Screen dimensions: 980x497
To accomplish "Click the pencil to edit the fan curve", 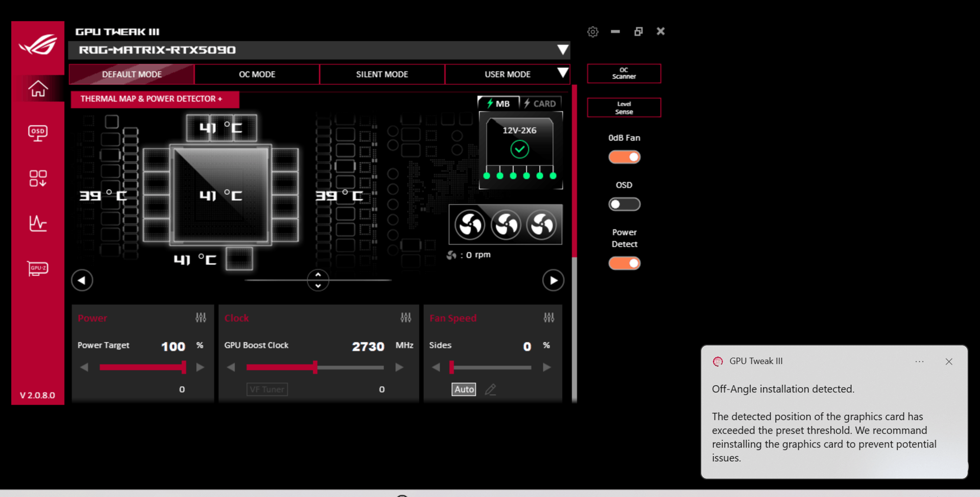I will 490,389.
